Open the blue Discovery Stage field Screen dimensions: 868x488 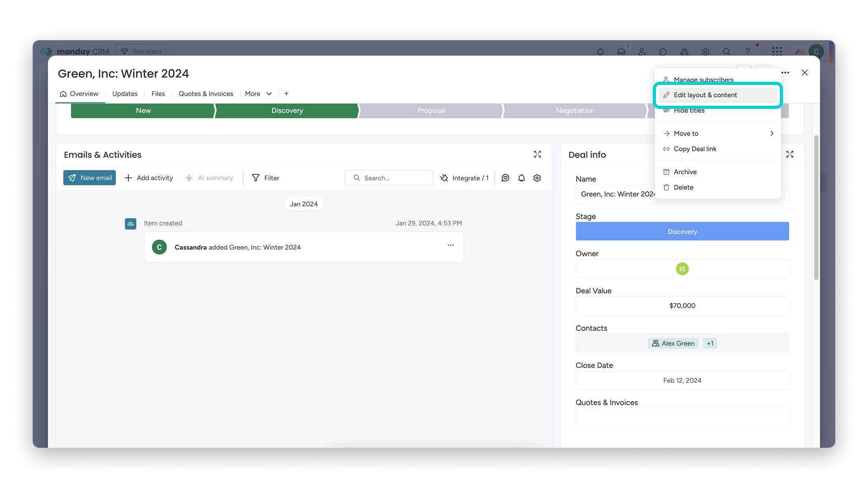click(x=682, y=231)
